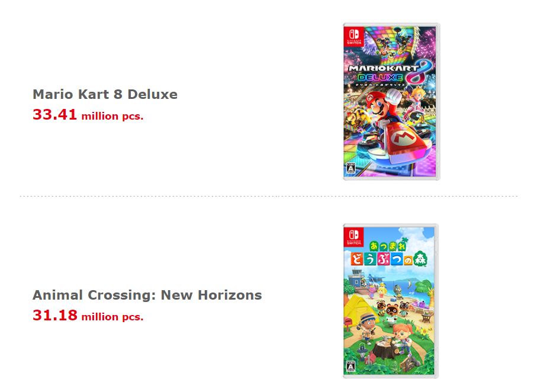
Task: Open the Mario Kart 8 Deluxe box art
Action: click(x=391, y=101)
